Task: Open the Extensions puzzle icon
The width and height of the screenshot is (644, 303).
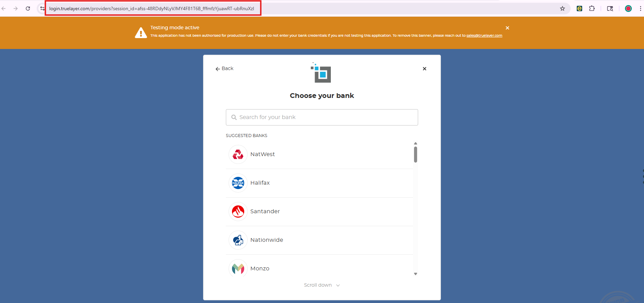Action: click(592, 9)
